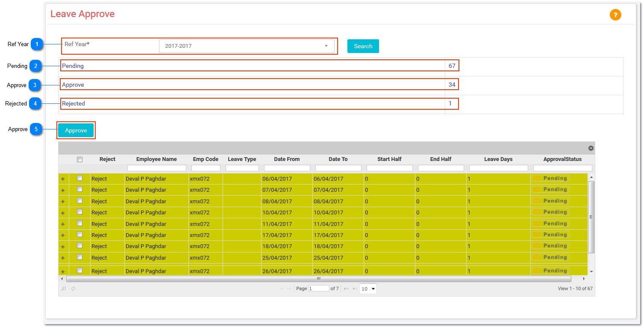Screen dimensions: 644x328
Task: Click the pending count 67 link
Action: tap(452, 66)
